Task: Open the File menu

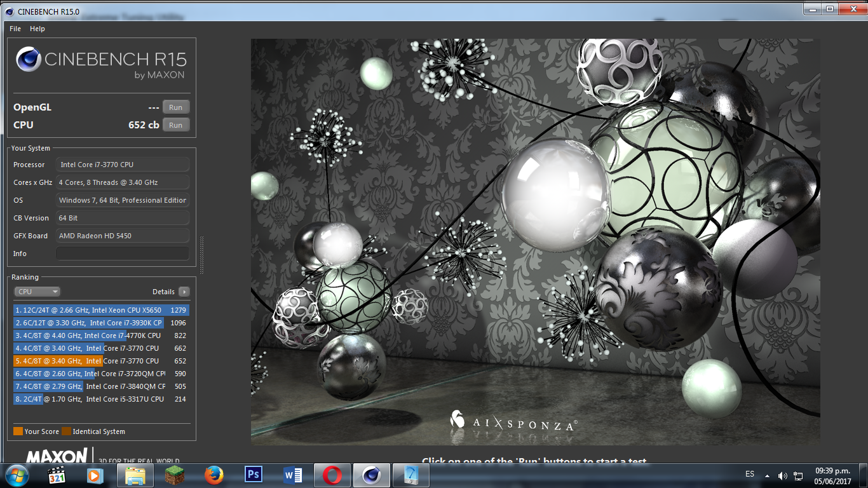Action: [15, 29]
